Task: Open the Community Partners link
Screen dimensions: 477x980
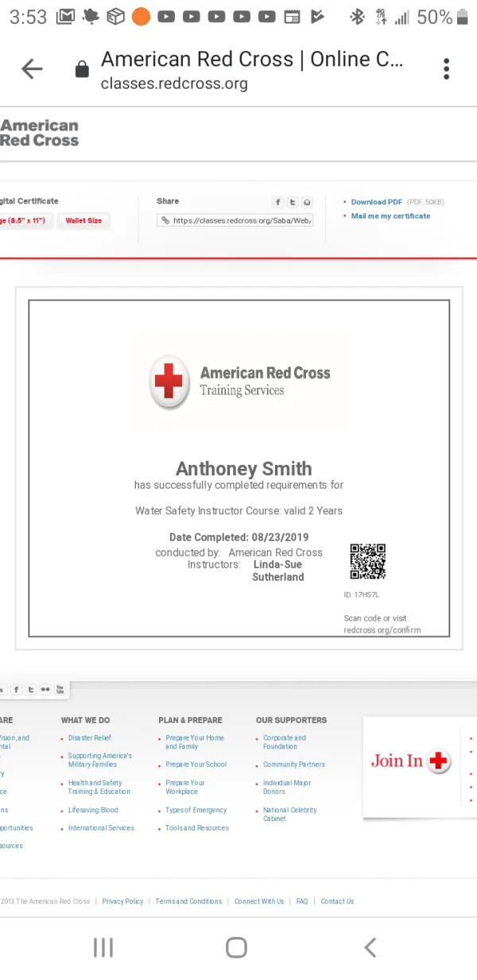Action: point(294,765)
